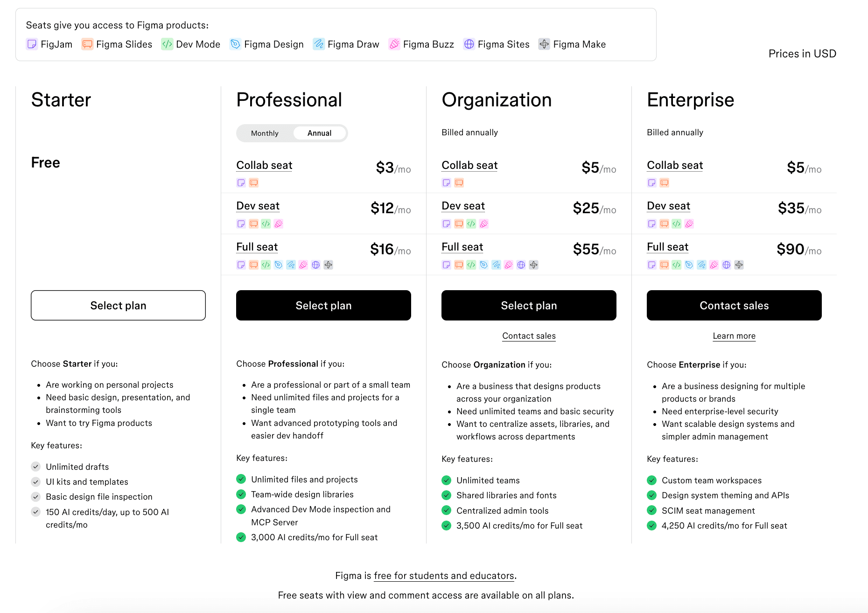Click Organization Dev seat label
868x613 pixels.
(463, 206)
